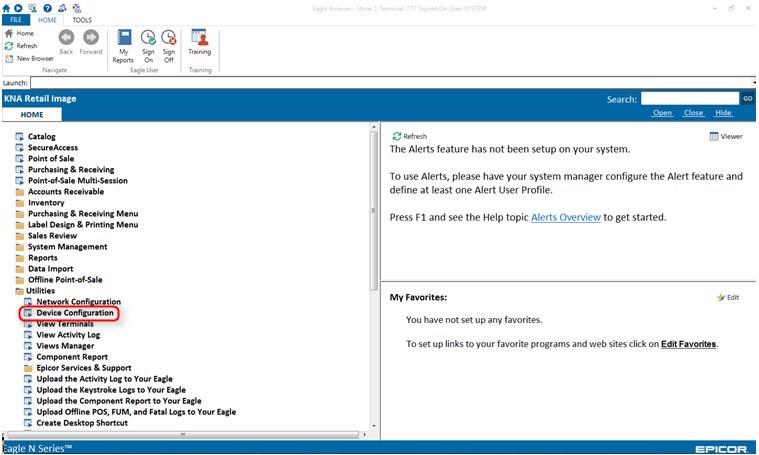Click the Back navigation arrow icon
759x455 pixels.
(x=66, y=38)
